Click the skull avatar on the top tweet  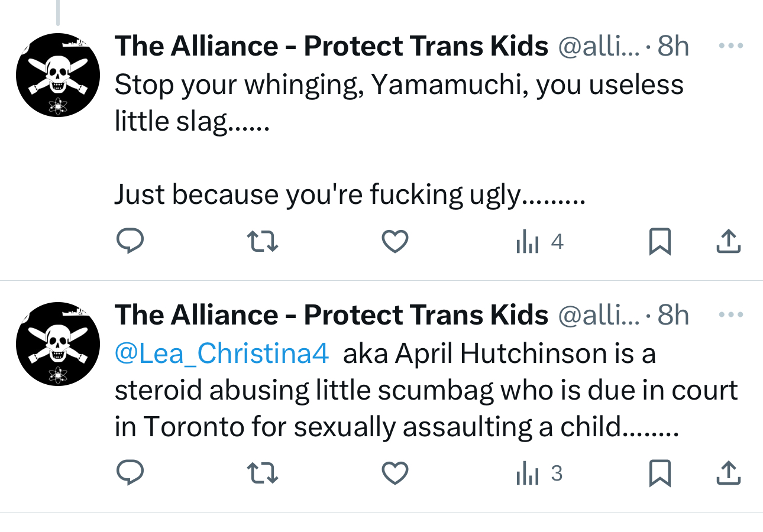point(58,75)
